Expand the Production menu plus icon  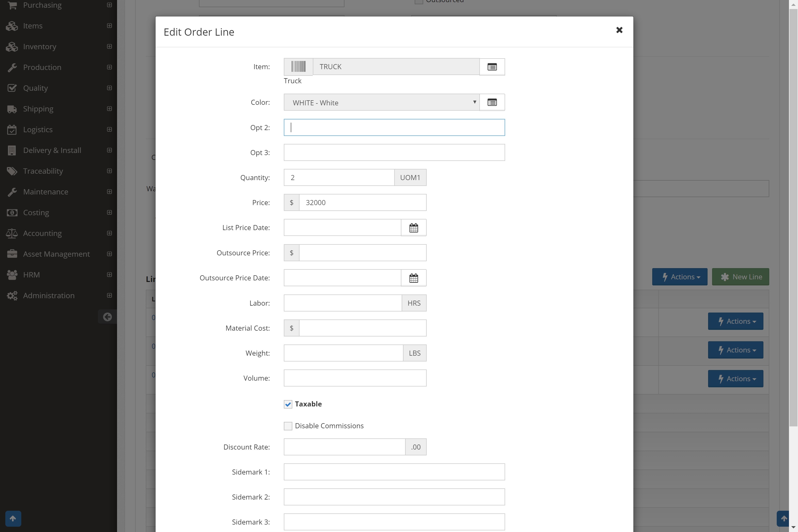pyautogui.click(x=109, y=67)
